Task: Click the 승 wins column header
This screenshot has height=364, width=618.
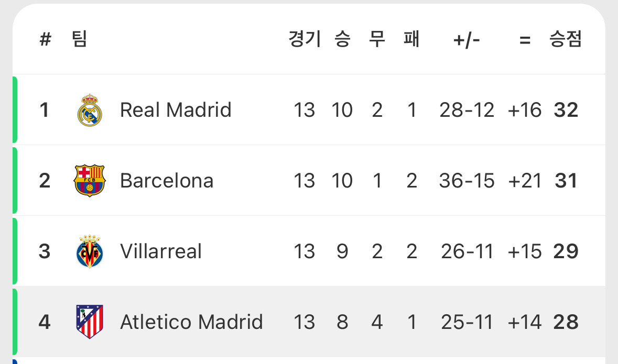Action: pyautogui.click(x=342, y=39)
